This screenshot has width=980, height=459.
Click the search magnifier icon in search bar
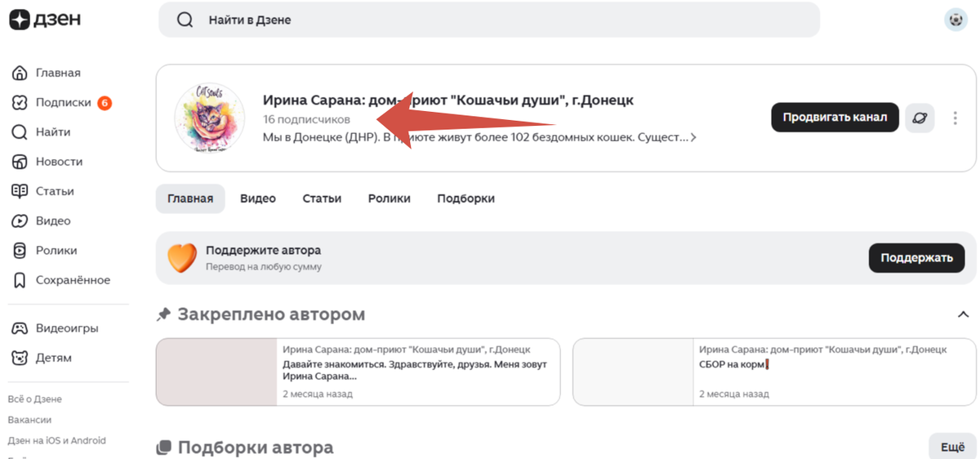185,20
